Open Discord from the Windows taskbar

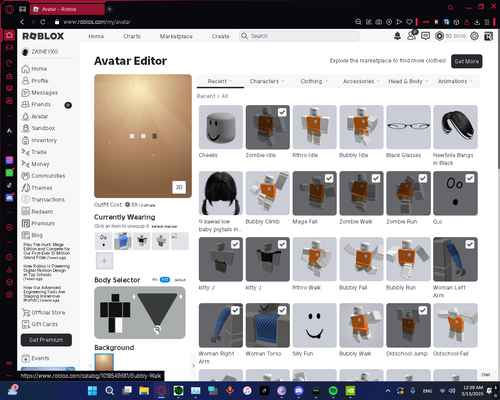299,390
